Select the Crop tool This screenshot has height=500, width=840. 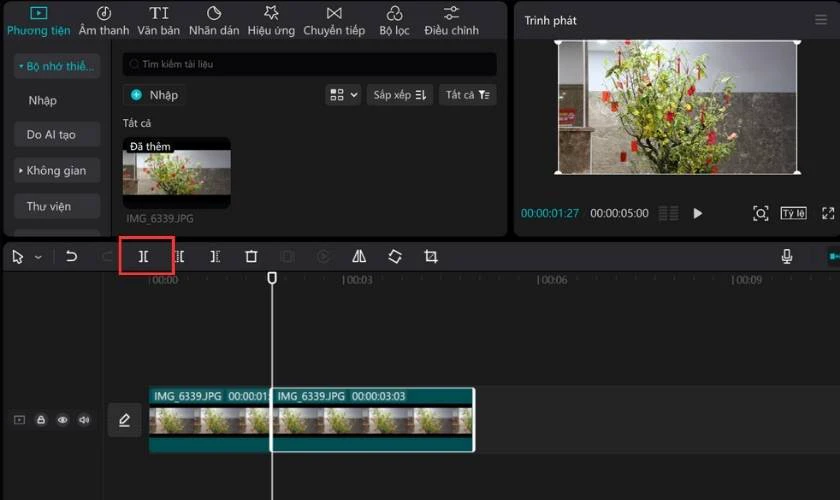[x=431, y=257]
